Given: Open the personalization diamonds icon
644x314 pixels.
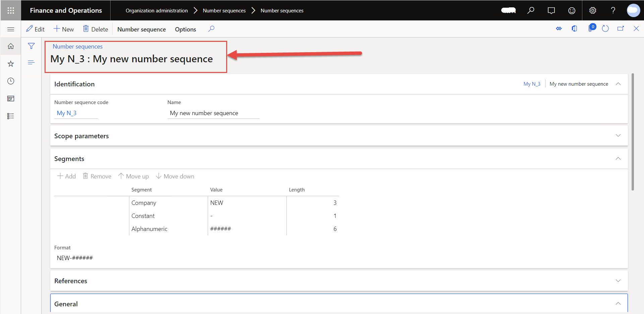Looking at the screenshot, I should [x=559, y=29].
